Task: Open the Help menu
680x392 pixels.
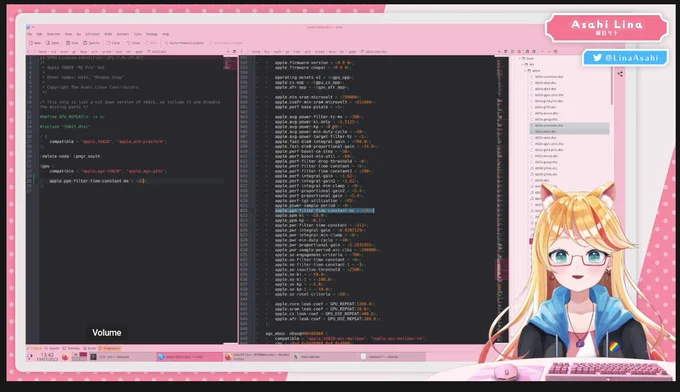Action: point(166,34)
